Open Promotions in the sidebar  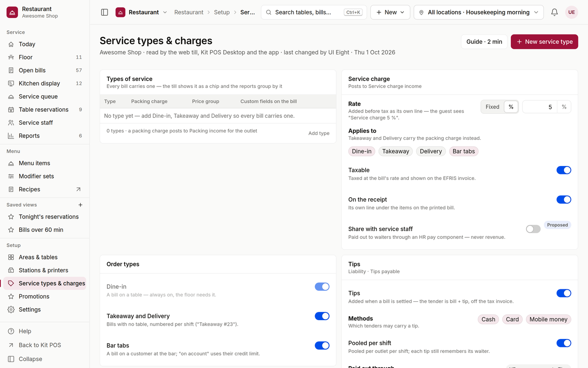pos(45,297)
